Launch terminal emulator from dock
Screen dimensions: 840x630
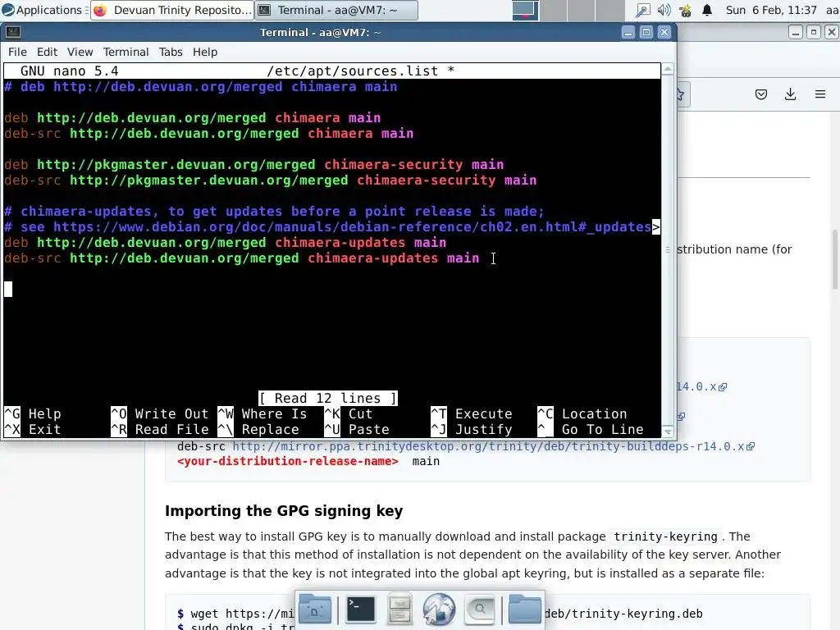tap(361, 609)
